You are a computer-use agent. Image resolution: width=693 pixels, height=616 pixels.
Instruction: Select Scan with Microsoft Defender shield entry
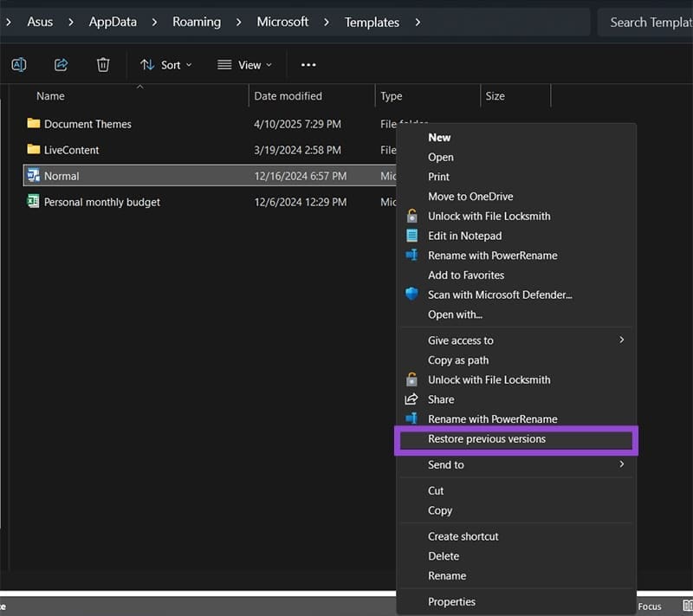(x=500, y=295)
